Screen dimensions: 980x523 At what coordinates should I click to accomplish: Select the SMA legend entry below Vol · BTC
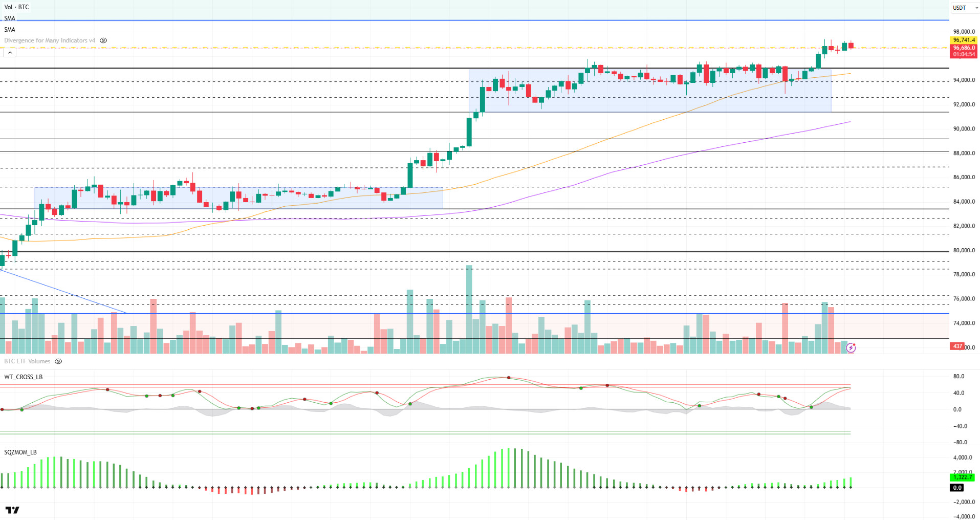click(10, 18)
